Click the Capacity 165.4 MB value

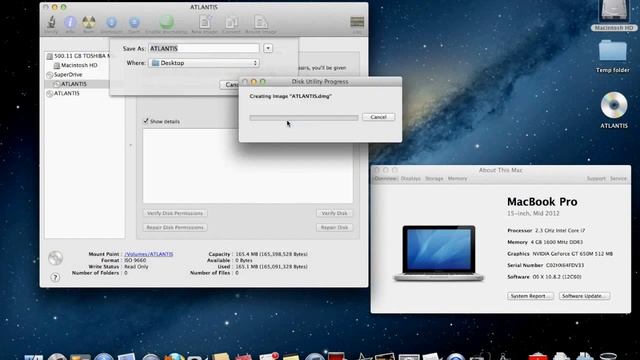(271, 254)
